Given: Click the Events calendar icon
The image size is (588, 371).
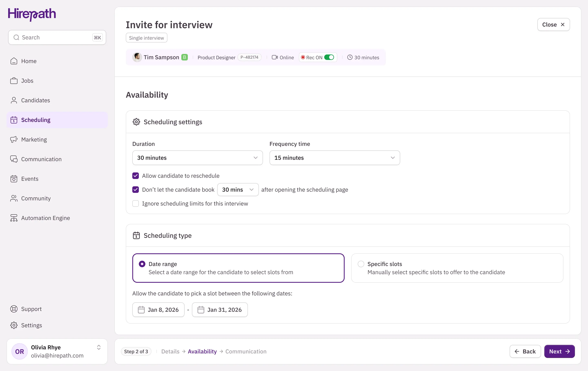Looking at the screenshot, I should pyautogui.click(x=14, y=179).
